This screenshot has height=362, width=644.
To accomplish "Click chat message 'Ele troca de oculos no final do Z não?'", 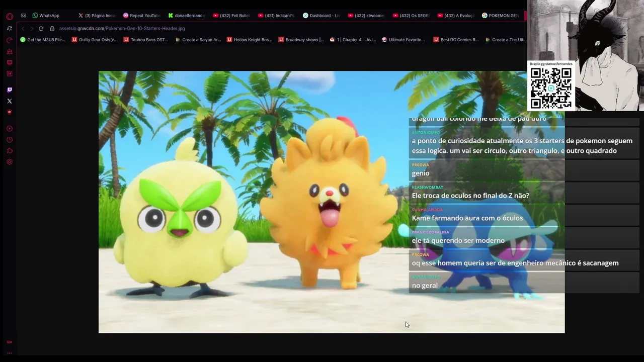I will [x=470, y=196].
